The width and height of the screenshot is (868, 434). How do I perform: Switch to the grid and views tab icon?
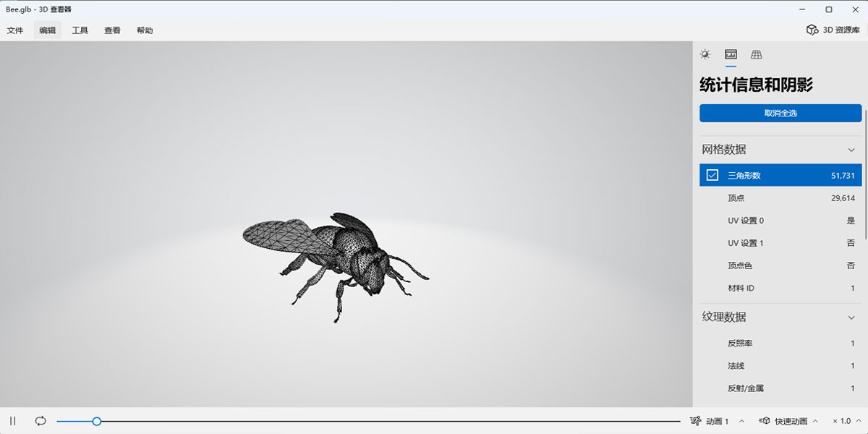click(x=756, y=54)
